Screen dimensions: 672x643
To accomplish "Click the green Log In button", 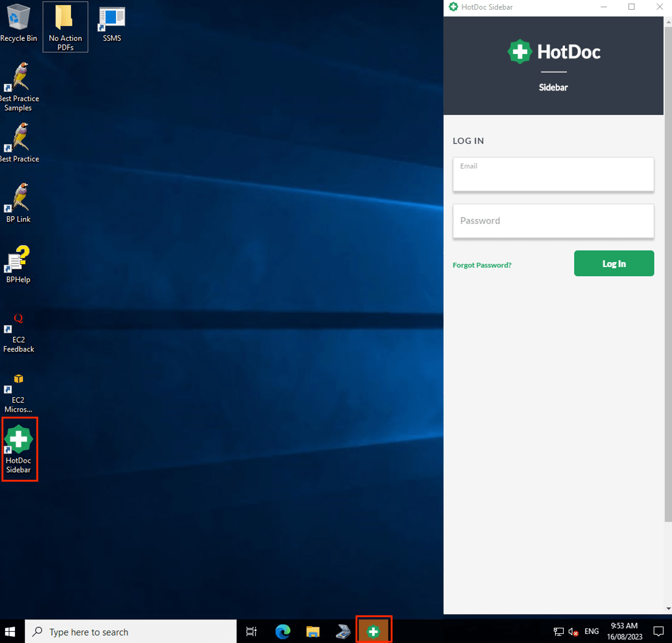I will point(614,263).
